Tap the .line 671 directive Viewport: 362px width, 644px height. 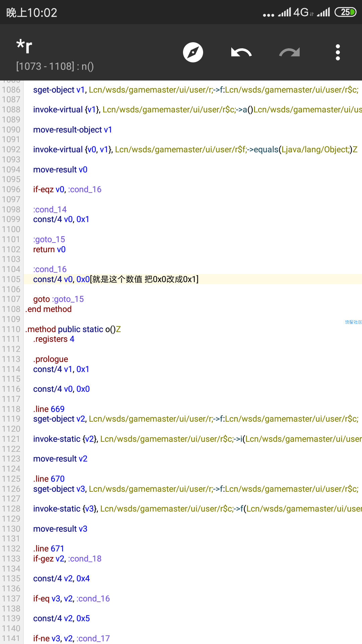pyautogui.click(x=48, y=548)
